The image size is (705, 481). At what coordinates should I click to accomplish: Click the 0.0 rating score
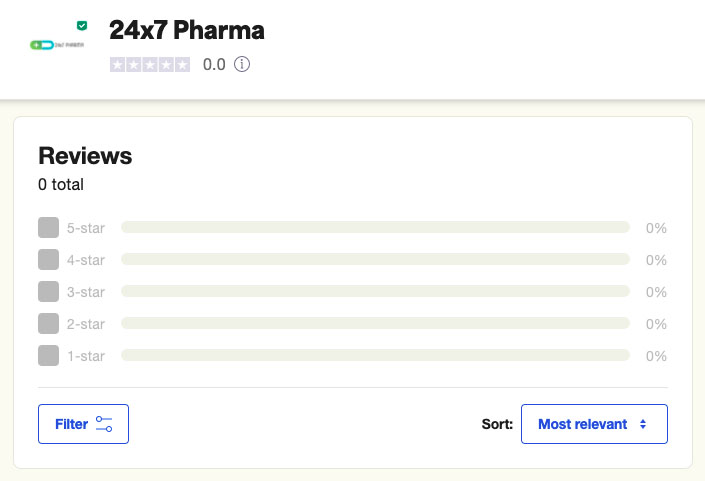pyautogui.click(x=214, y=65)
